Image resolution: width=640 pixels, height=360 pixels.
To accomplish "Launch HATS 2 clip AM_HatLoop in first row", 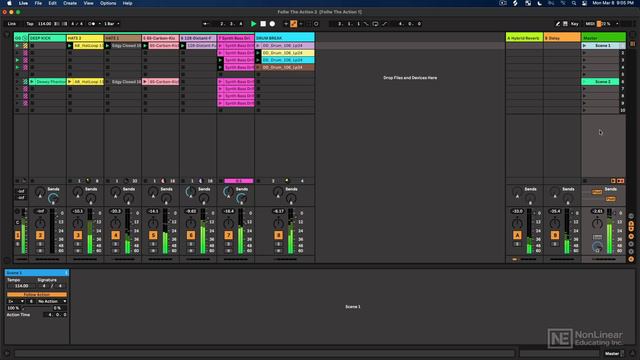I will (x=70, y=46).
